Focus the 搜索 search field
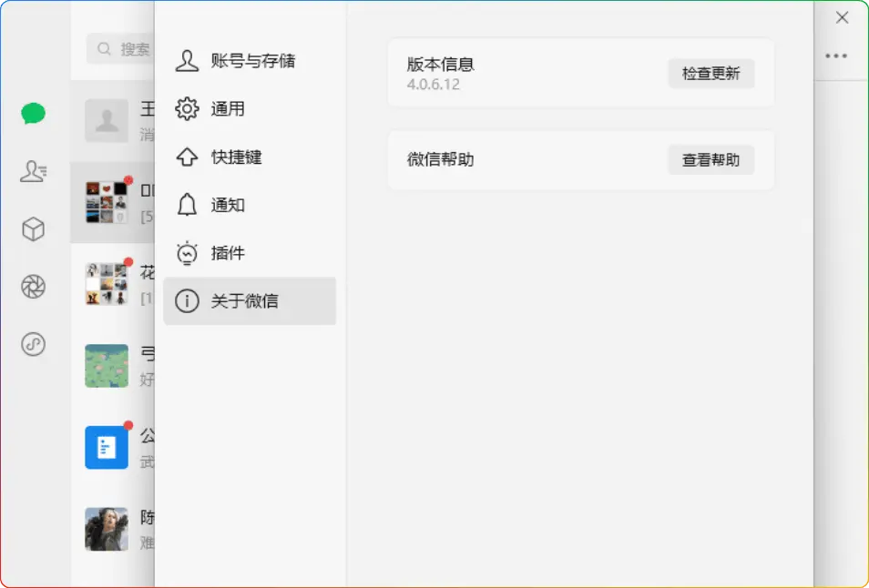This screenshot has width=869, height=588. [x=120, y=49]
